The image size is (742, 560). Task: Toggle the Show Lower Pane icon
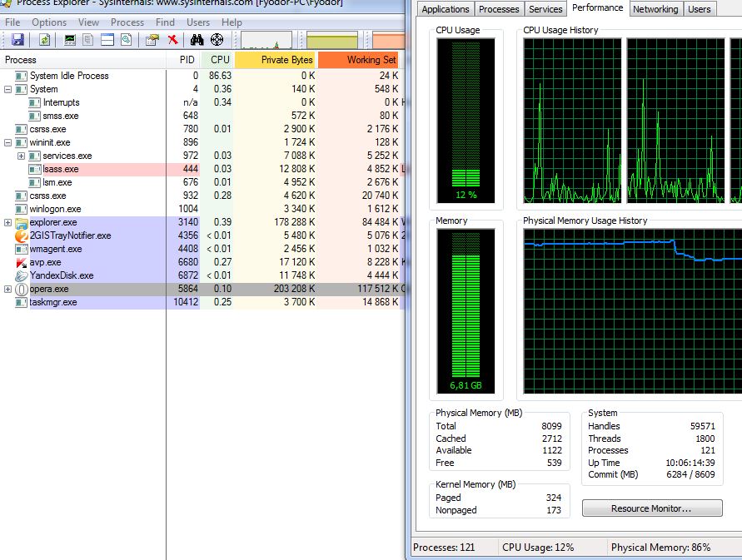click(x=107, y=40)
